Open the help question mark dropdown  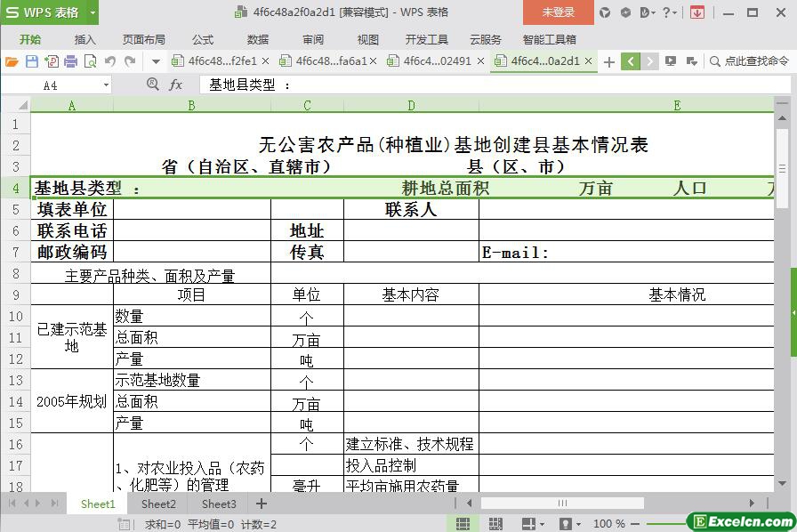(670, 12)
